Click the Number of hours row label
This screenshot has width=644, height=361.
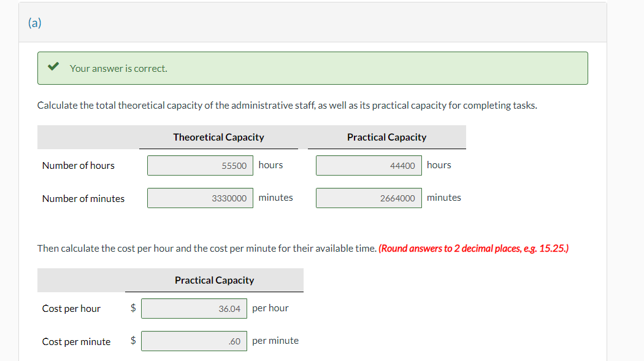[78, 165]
